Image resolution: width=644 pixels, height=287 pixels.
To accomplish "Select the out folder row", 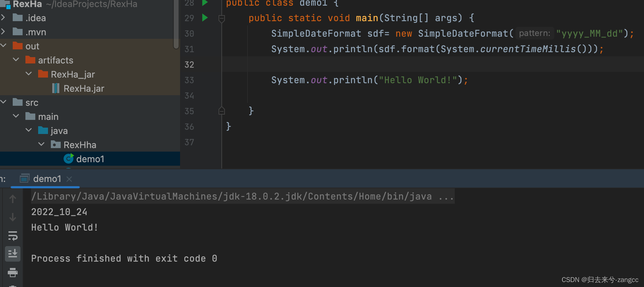I will pyautogui.click(x=90, y=46).
